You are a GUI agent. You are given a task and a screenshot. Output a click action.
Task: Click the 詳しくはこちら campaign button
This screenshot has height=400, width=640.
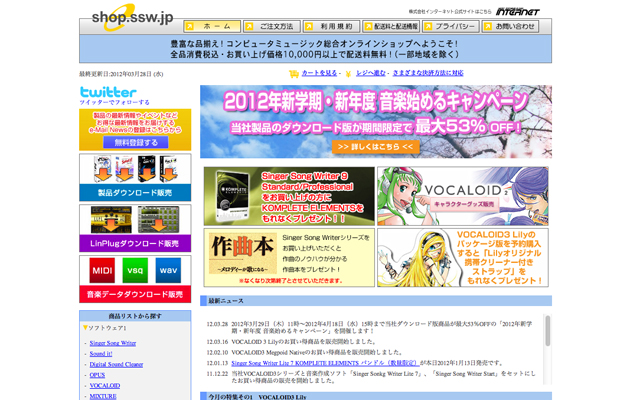[x=376, y=147]
